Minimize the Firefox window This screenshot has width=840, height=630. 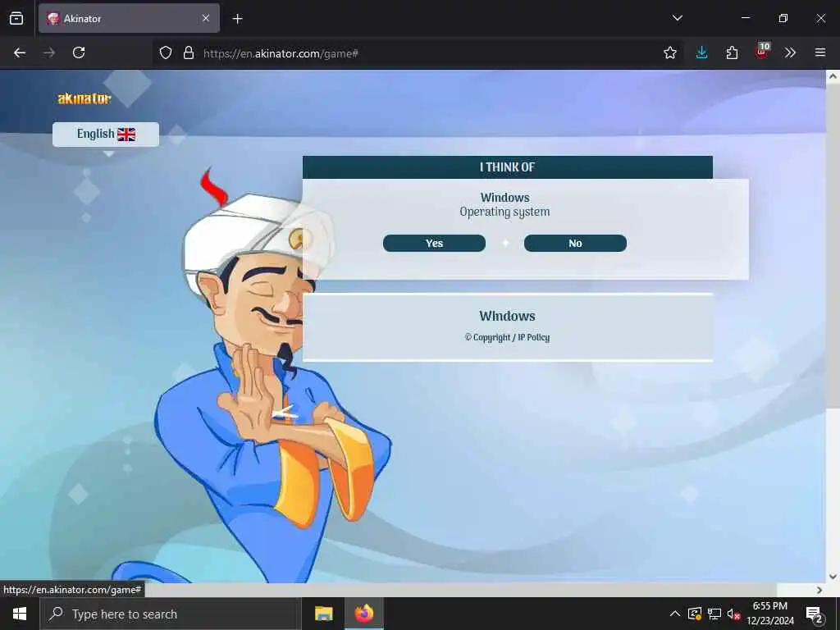[745, 18]
